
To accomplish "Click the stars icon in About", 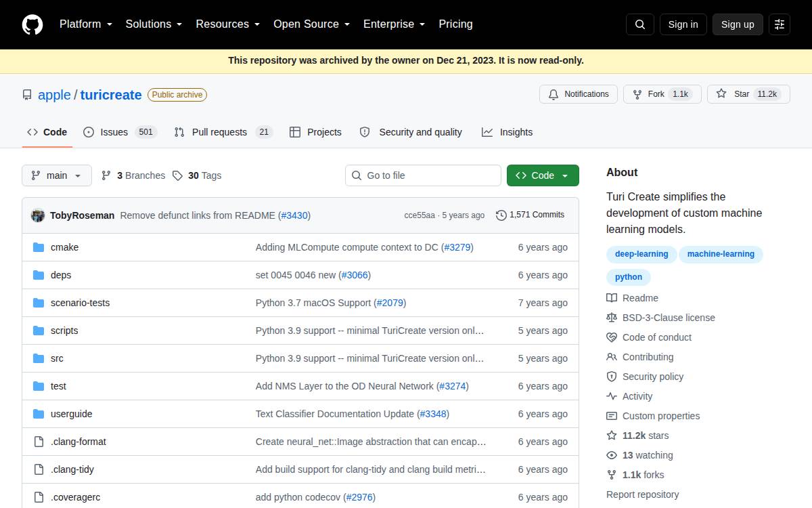I will 612,436.
